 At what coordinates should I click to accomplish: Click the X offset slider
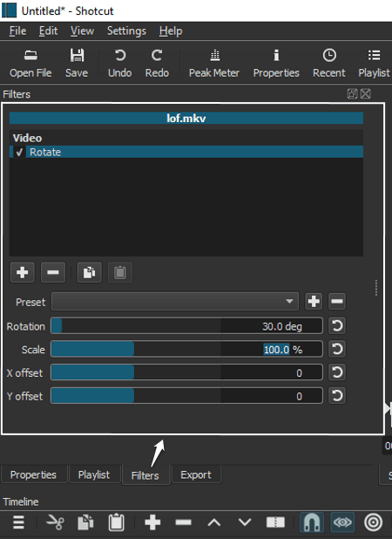pyautogui.click(x=186, y=372)
